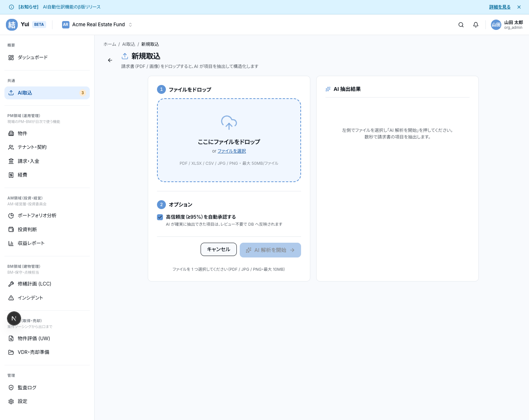Open ポートフォリオ分析 page

click(x=47, y=216)
